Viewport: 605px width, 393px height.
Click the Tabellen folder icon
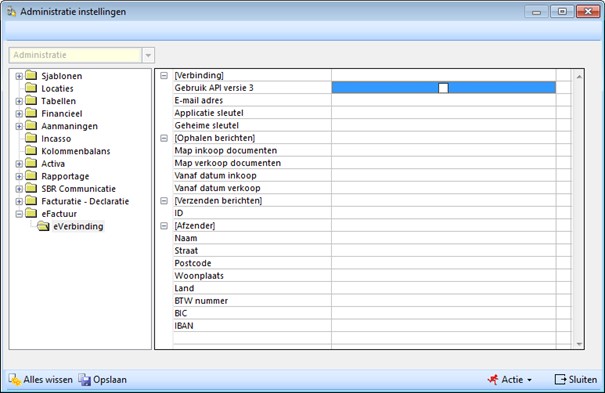(31, 100)
